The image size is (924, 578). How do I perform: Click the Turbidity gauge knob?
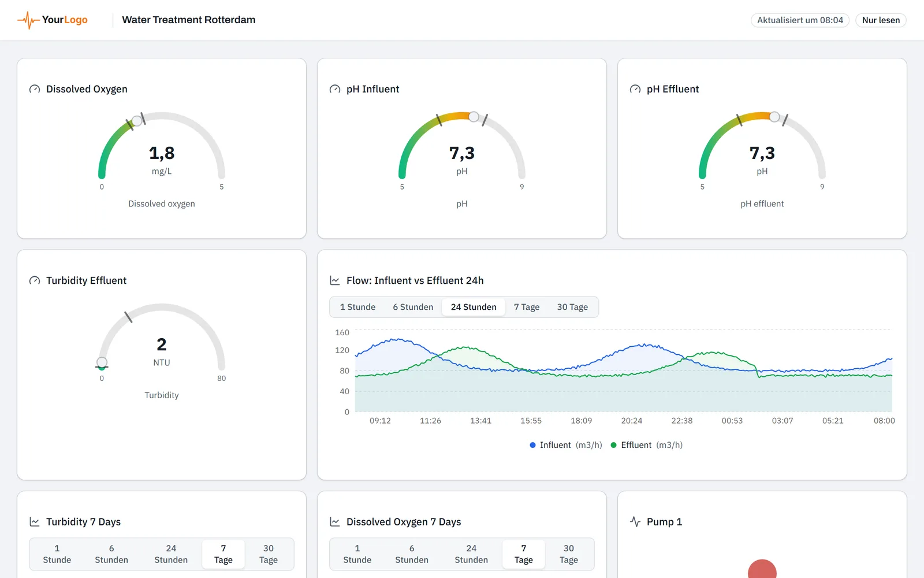point(102,362)
